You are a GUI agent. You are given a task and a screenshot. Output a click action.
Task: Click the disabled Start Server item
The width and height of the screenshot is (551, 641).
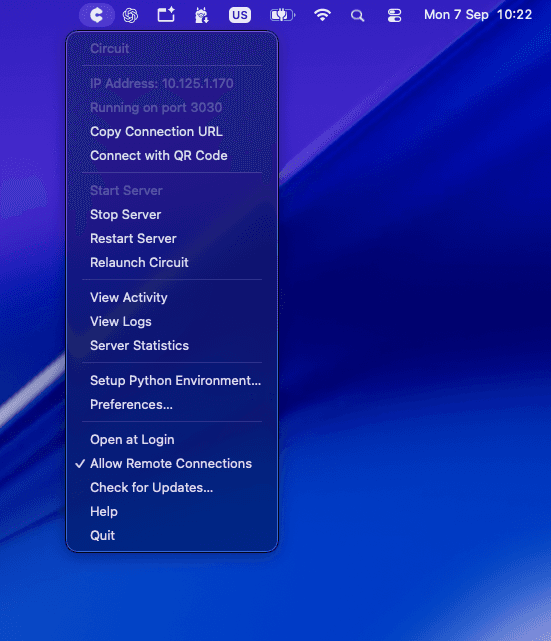point(172,191)
